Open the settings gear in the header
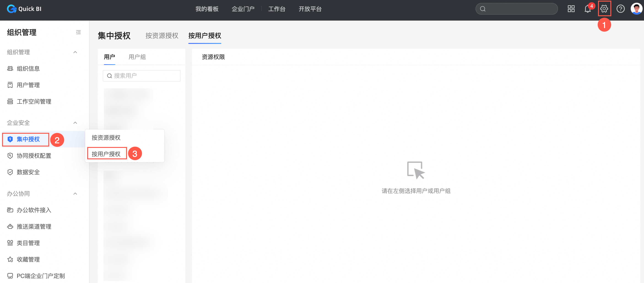Viewport: 644px width, 283px height. pyautogui.click(x=604, y=9)
